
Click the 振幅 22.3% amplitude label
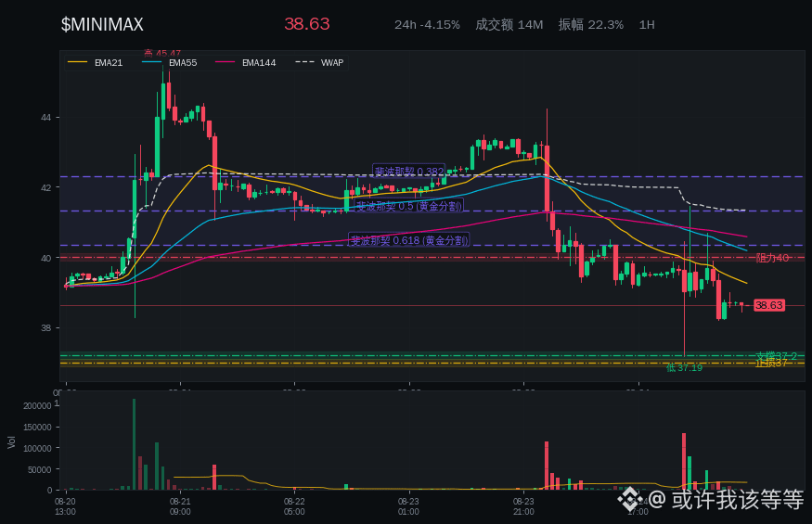pyautogui.click(x=590, y=25)
